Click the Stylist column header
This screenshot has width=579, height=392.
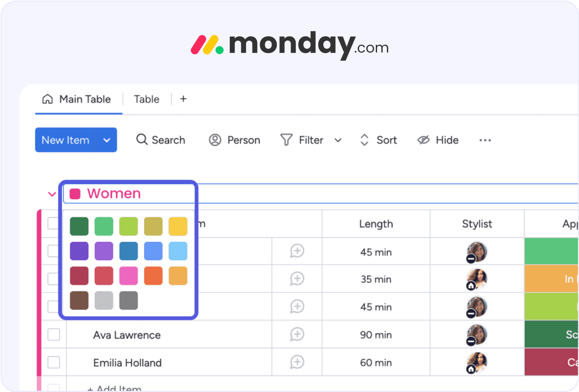(477, 224)
